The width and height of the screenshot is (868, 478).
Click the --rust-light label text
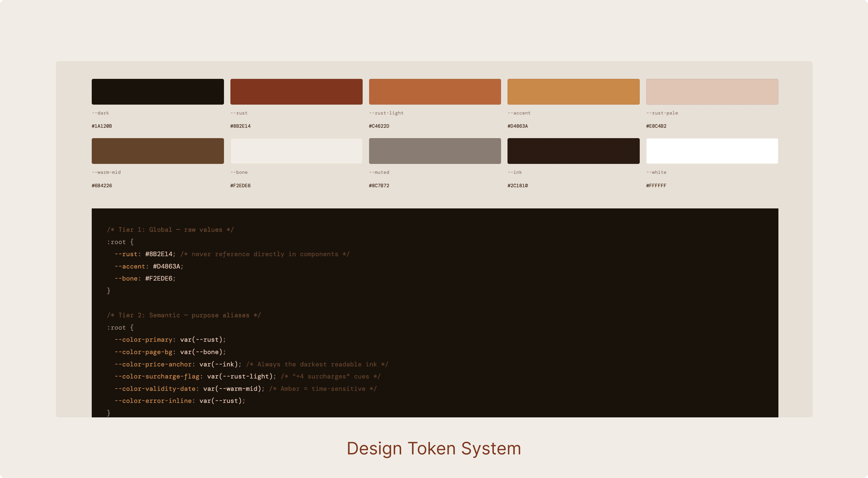pos(386,113)
